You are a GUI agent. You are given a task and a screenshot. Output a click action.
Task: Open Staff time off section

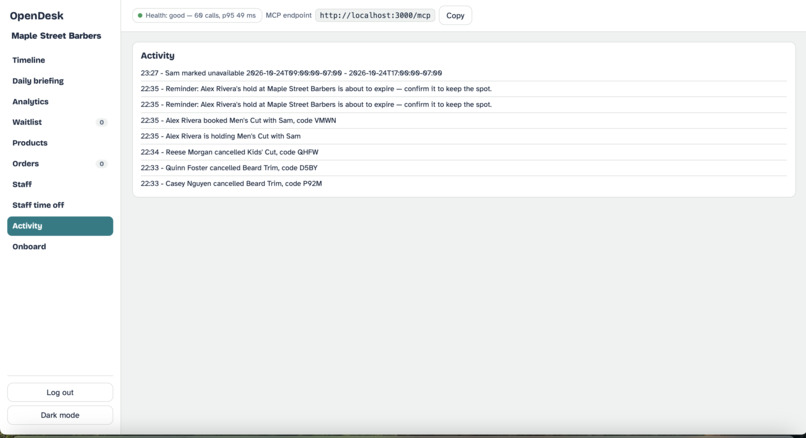pyautogui.click(x=60, y=205)
